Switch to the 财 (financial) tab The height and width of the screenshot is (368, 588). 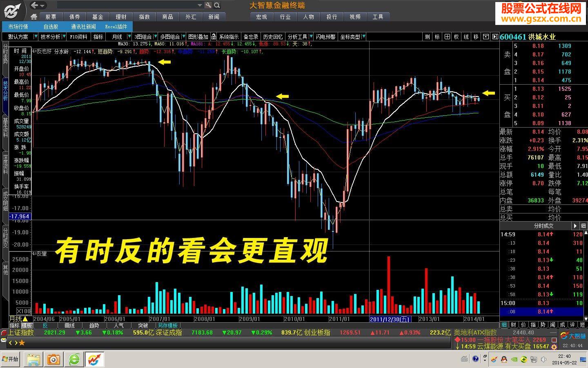(x=514, y=324)
